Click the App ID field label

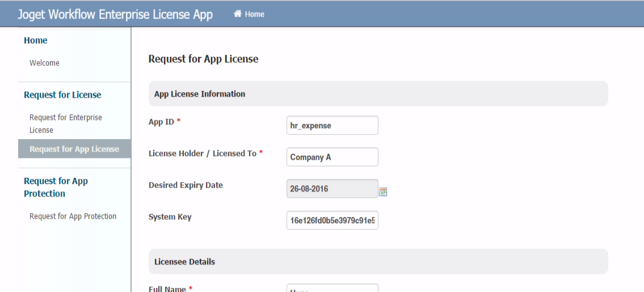click(161, 122)
